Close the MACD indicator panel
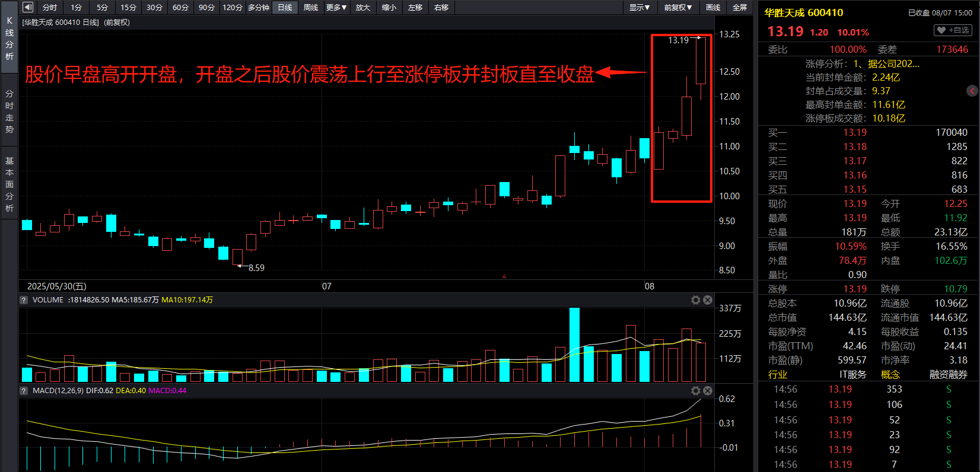 708,391
